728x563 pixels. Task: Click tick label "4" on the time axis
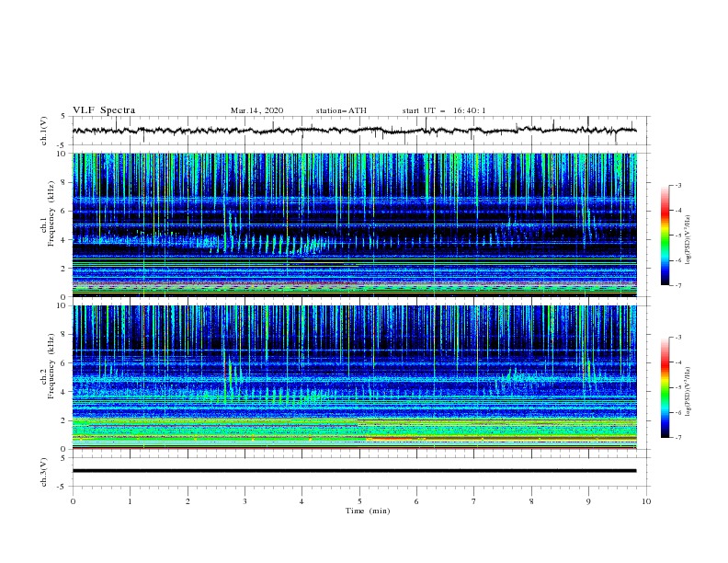[x=302, y=501]
